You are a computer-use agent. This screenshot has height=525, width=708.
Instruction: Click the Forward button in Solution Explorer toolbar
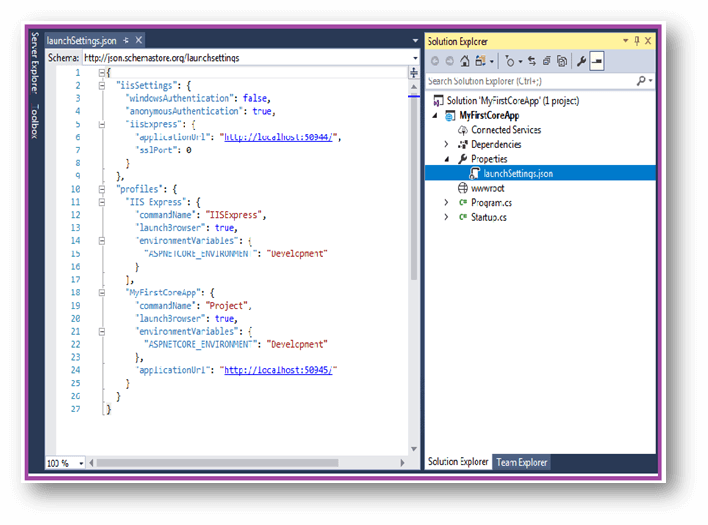[449, 61]
